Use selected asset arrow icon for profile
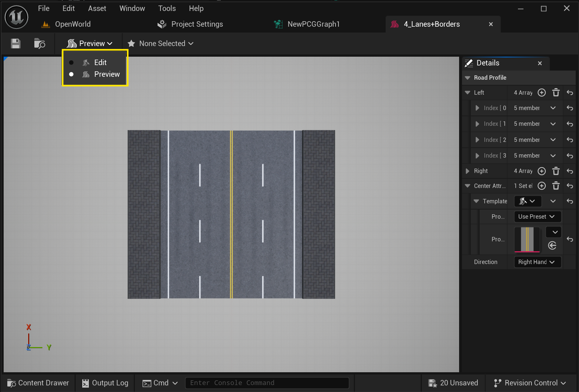579x392 pixels. tap(552, 246)
